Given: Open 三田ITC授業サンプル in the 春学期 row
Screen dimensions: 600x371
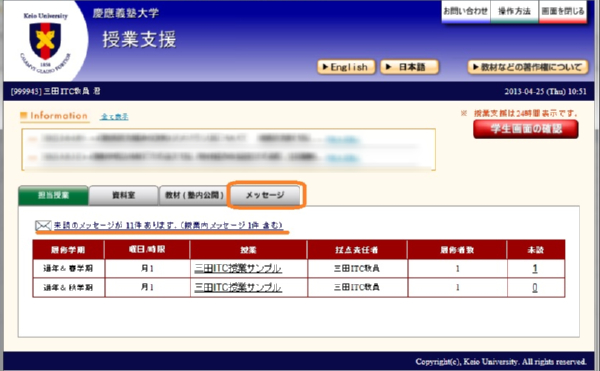Looking at the screenshot, I should coord(238,268).
